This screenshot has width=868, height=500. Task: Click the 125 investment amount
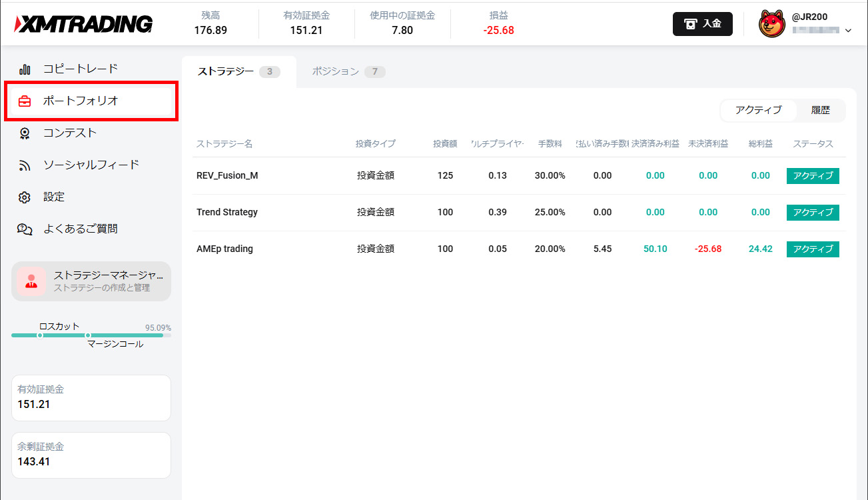coord(445,176)
